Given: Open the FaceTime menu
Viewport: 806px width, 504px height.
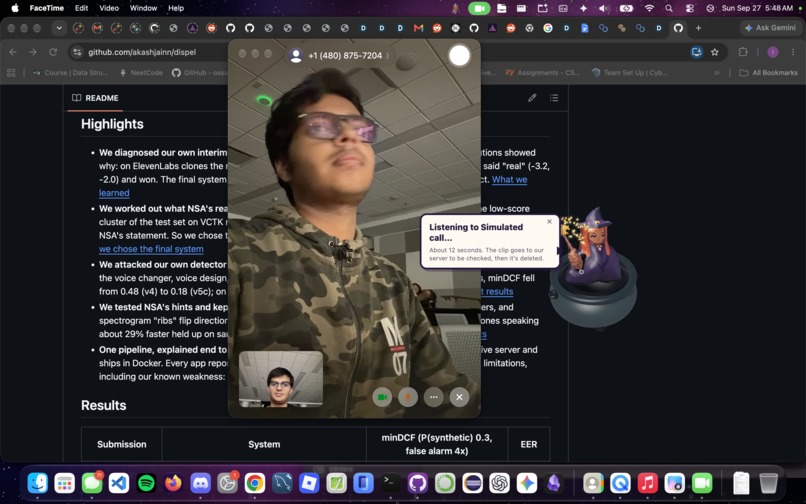Looking at the screenshot, I should [46, 8].
